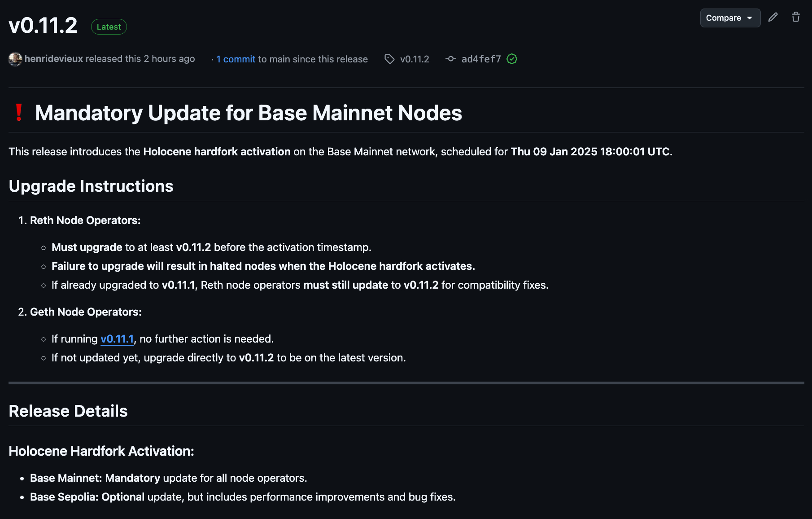Click the red exclamation mark emoji
Screen dimensions: 812x519
[x=19, y=113]
